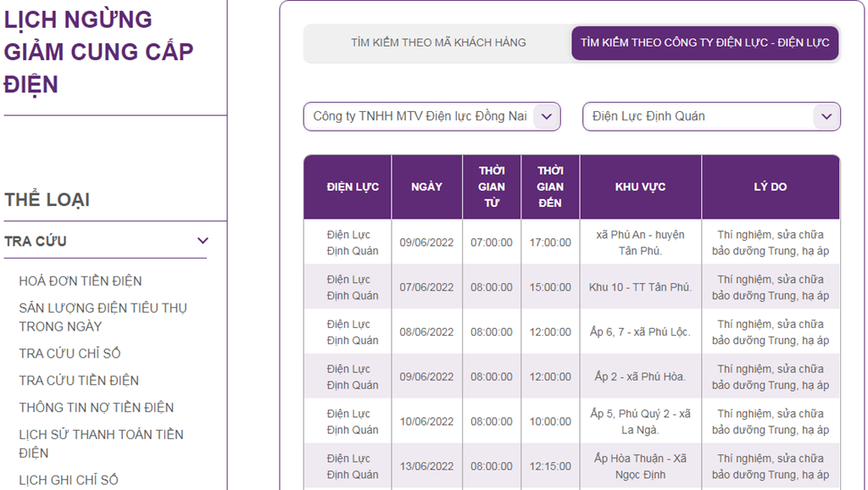The height and width of the screenshot is (490, 868).
Task: Open the Công ty Điện lực Đồng Nai dropdown
Action: pos(431,117)
